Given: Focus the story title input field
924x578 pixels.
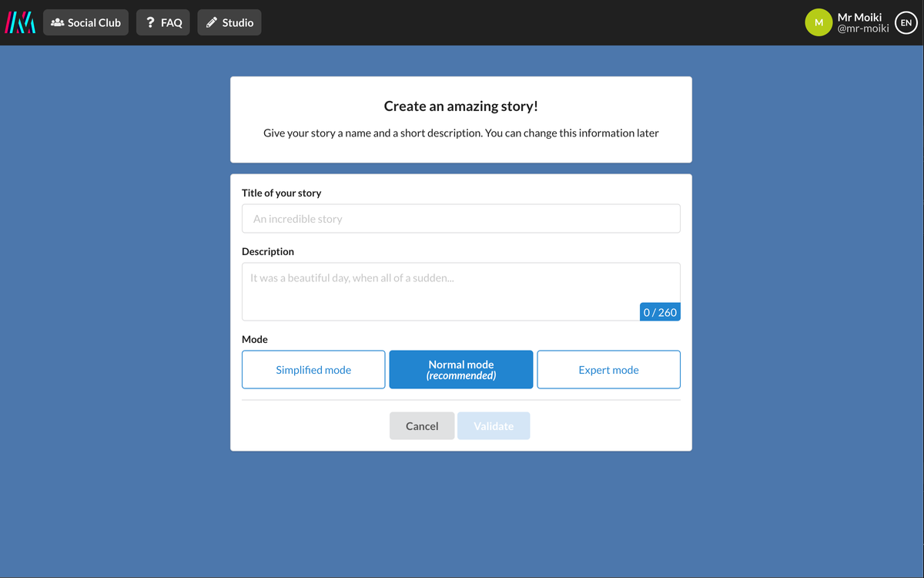Looking at the screenshot, I should click(x=460, y=219).
